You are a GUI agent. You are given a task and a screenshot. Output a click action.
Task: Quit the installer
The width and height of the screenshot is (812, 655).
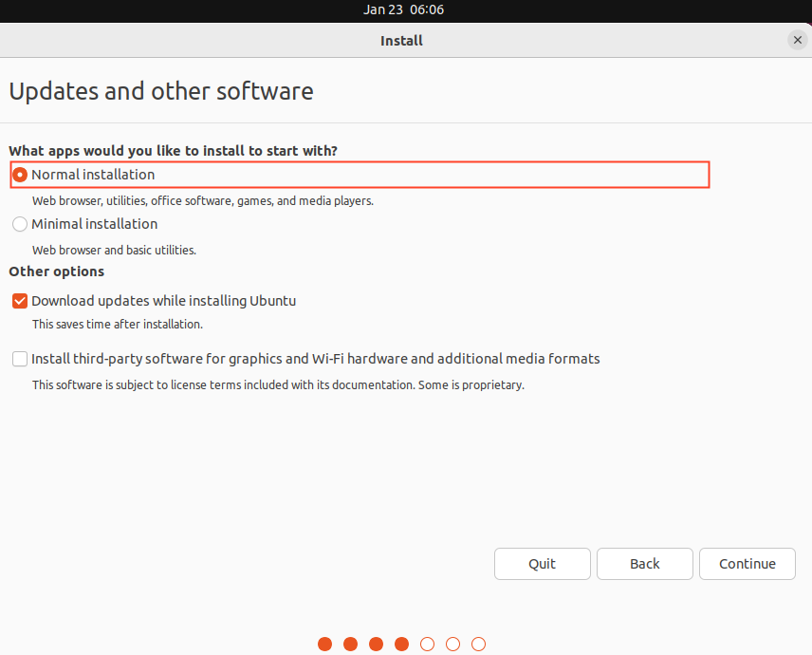pyautogui.click(x=542, y=564)
